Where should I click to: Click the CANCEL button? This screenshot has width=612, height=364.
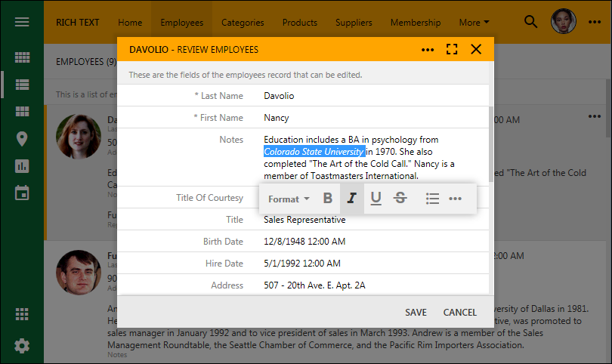click(460, 312)
